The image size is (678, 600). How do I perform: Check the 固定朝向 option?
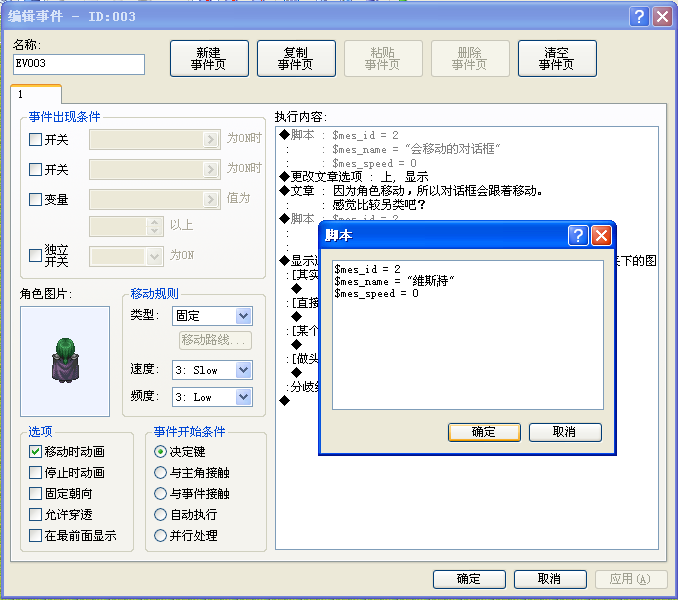pyautogui.click(x=35, y=494)
